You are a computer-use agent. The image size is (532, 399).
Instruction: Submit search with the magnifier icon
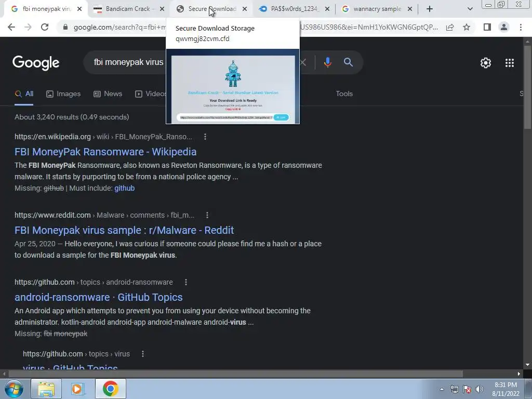click(x=348, y=62)
